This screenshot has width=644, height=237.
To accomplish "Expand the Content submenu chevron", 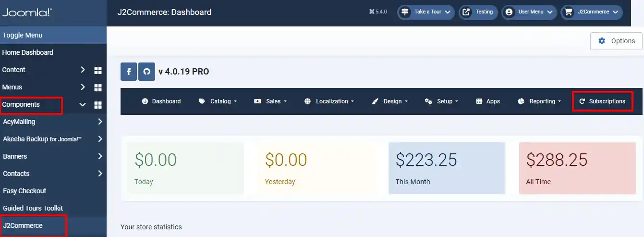I will 83,70.
